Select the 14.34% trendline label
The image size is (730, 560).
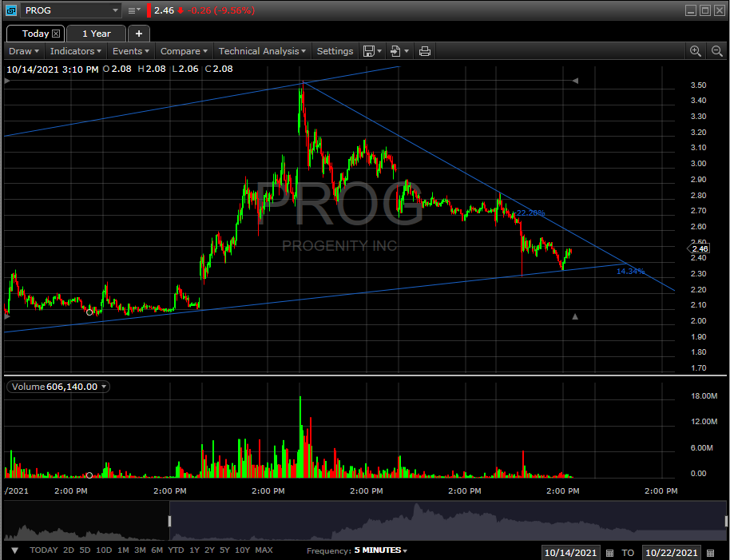[x=630, y=271]
